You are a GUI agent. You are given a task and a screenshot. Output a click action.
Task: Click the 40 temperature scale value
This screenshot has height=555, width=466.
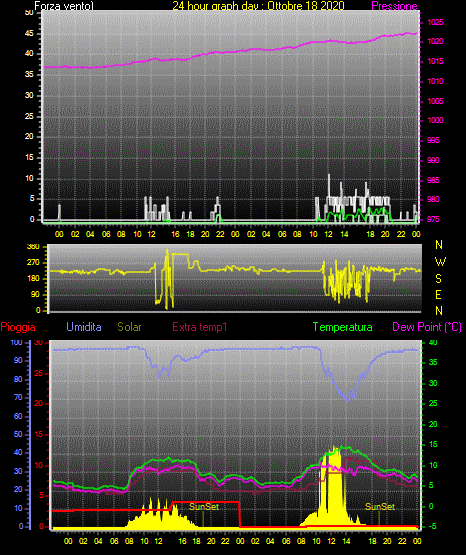coord(433,343)
